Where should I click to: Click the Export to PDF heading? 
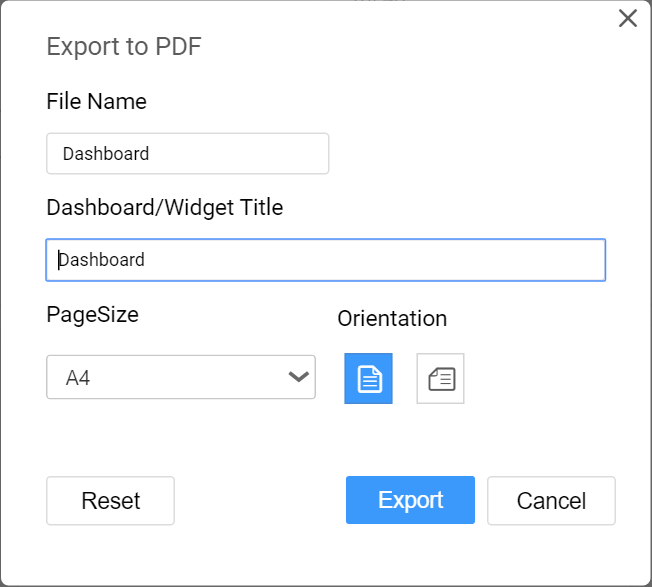124,46
